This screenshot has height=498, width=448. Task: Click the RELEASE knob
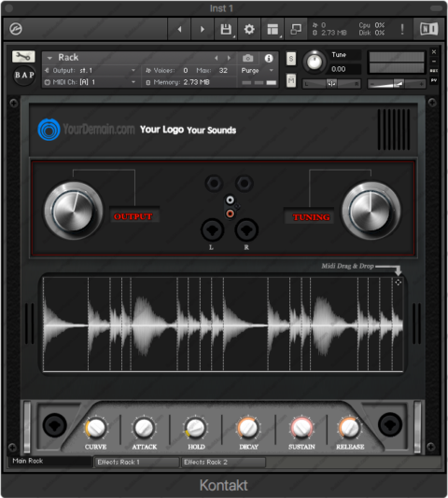point(350,427)
